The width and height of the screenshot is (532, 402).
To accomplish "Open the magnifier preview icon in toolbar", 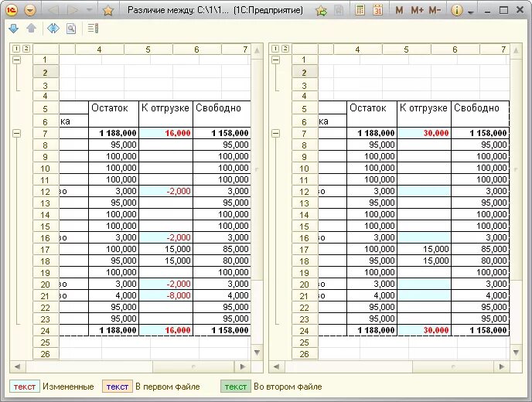I will pos(71,29).
